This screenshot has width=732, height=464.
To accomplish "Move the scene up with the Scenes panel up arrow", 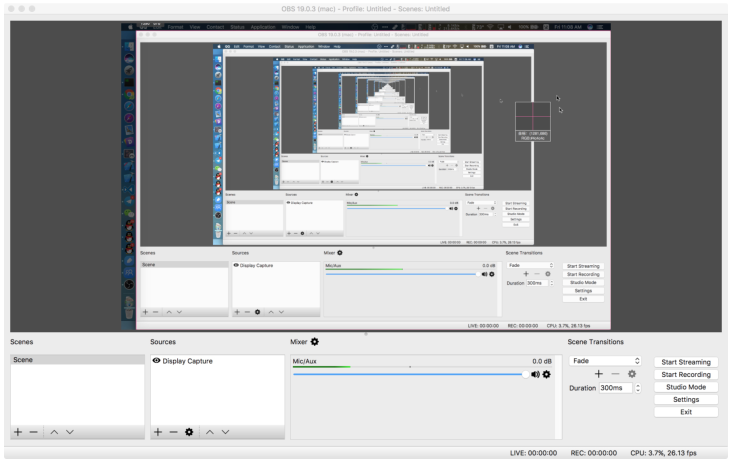I will point(54,432).
